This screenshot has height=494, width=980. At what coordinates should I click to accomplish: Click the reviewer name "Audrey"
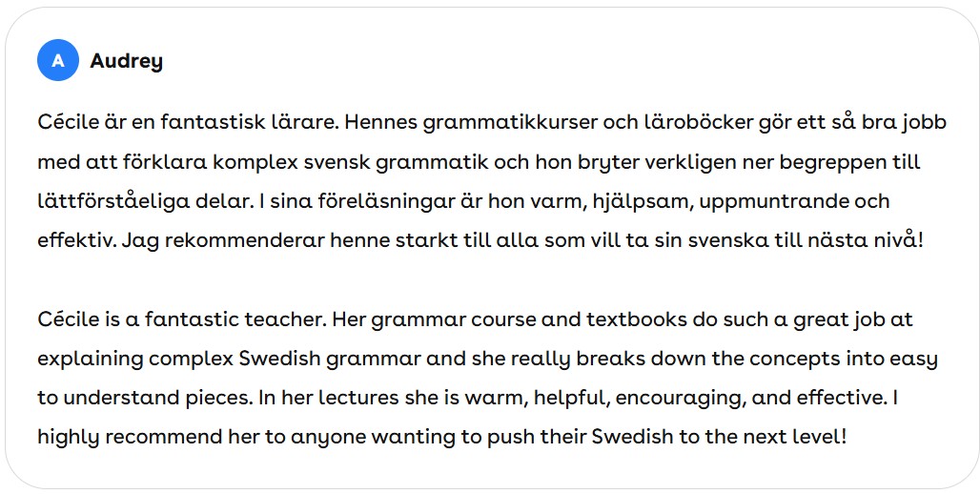pyautogui.click(x=126, y=61)
